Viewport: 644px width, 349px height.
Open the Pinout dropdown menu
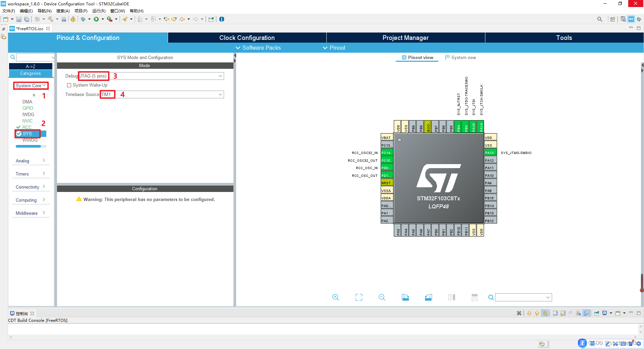(x=334, y=48)
